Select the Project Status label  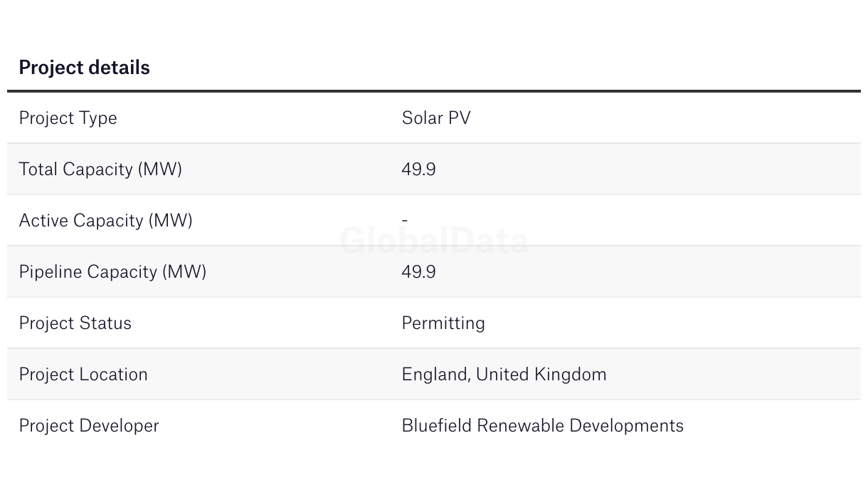(x=75, y=323)
